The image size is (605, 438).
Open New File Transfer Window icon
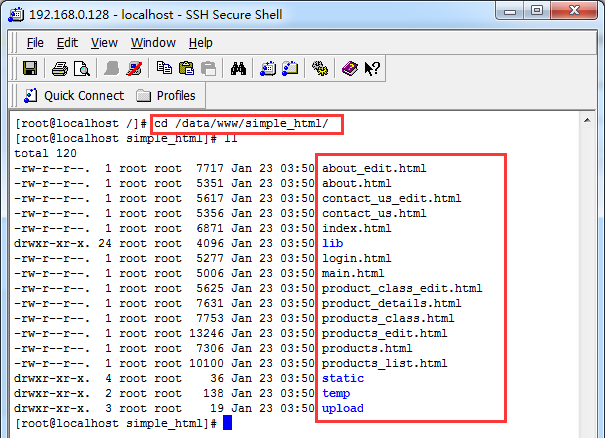[290, 68]
